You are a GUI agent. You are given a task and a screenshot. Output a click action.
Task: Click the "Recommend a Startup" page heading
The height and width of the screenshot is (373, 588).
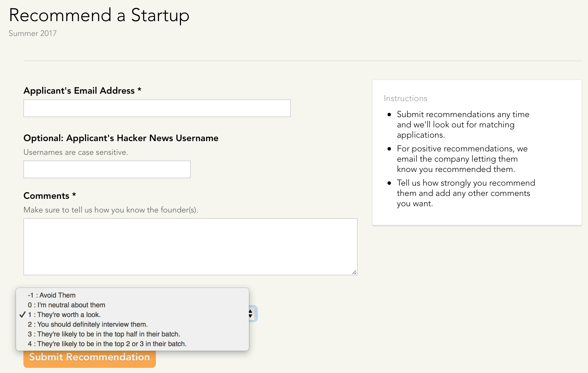tap(99, 15)
